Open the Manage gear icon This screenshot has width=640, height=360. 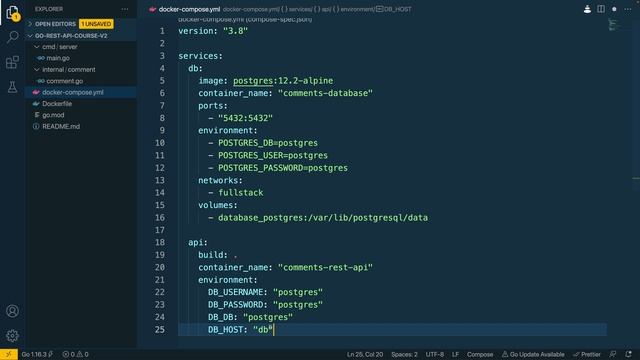(12, 336)
